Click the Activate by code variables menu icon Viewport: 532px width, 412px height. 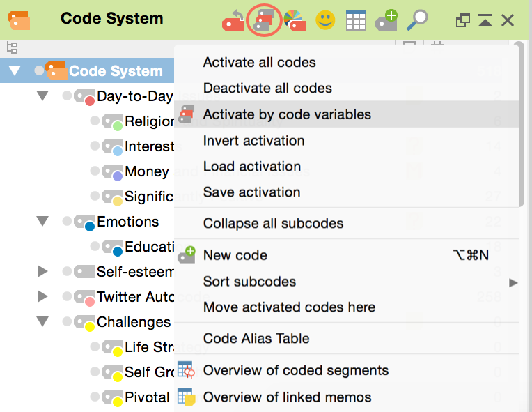coord(187,114)
